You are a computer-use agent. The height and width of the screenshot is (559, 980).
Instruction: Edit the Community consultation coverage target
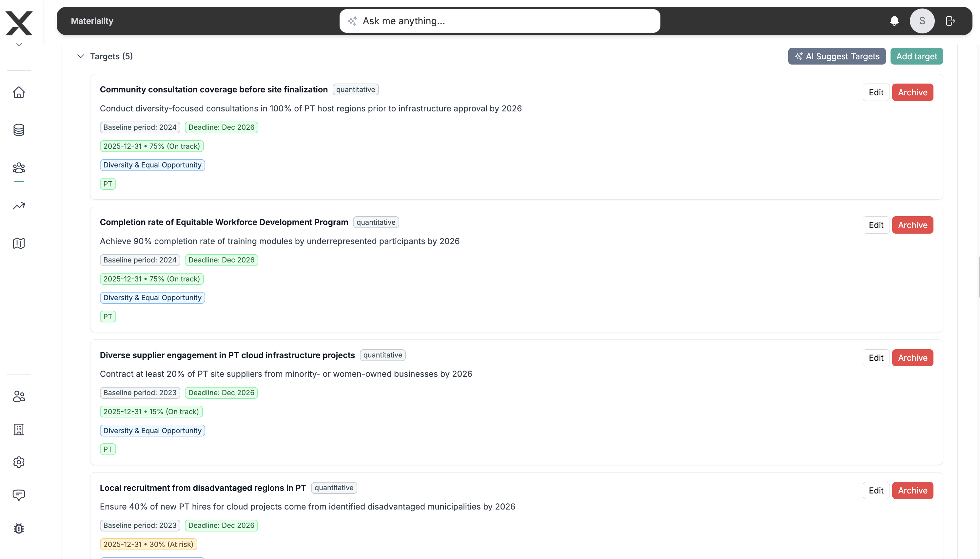pos(876,92)
